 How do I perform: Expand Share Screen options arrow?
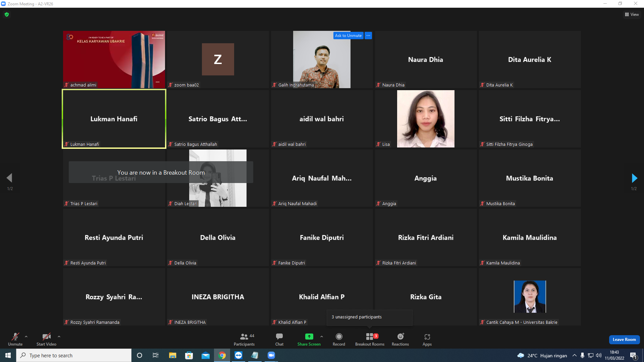coord(322,337)
